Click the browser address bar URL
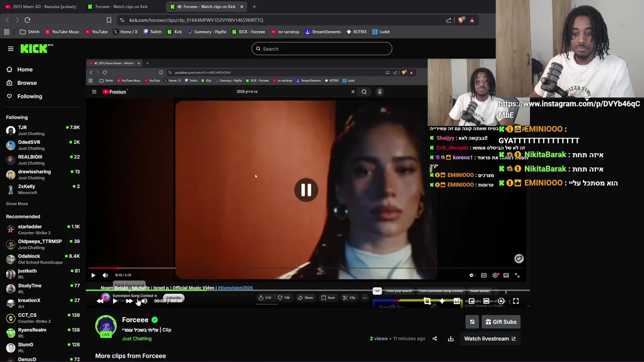Screen dimensions: 644x362 coord(196,20)
